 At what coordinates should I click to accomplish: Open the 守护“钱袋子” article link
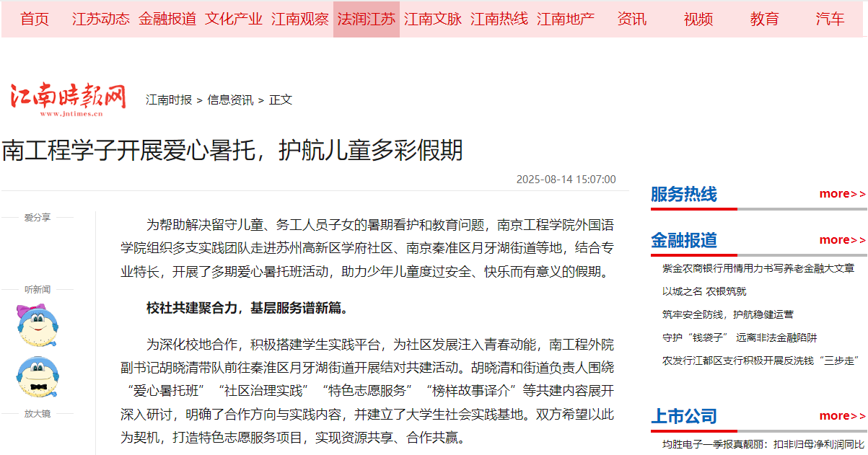[740, 337]
